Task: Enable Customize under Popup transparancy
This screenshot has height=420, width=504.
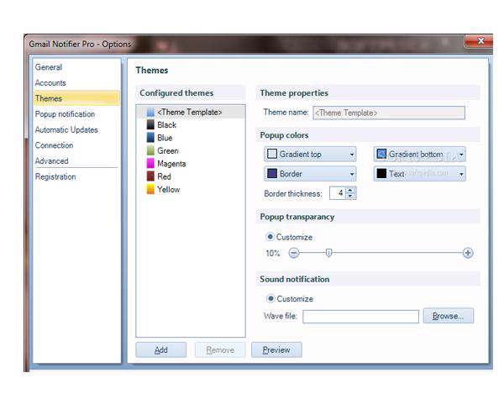Action: [270, 237]
